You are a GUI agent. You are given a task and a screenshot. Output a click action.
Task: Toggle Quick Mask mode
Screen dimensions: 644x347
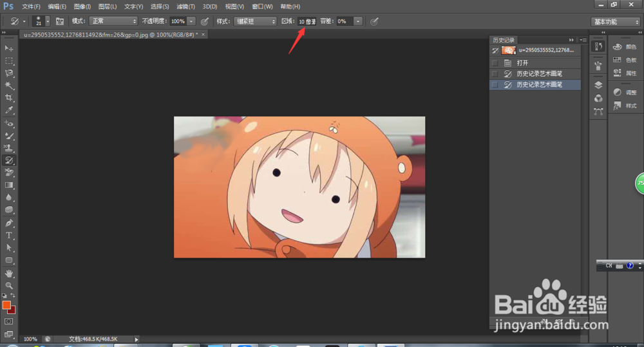pos(8,321)
